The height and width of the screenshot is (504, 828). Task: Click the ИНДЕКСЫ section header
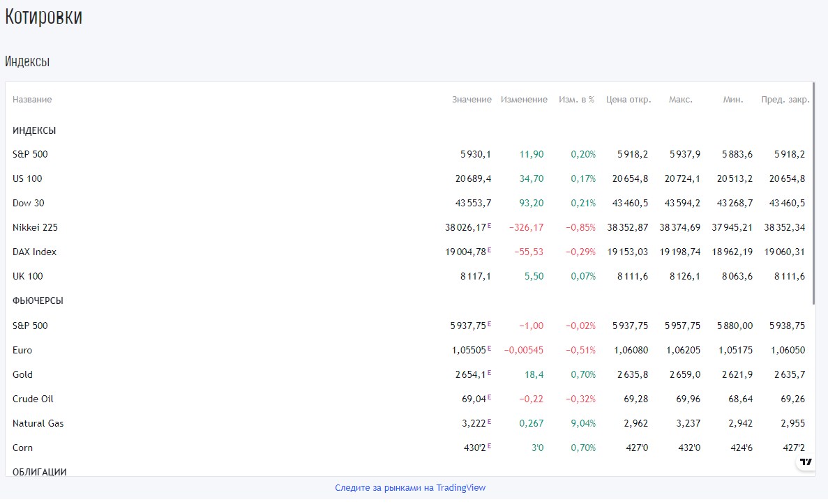coord(34,130)
